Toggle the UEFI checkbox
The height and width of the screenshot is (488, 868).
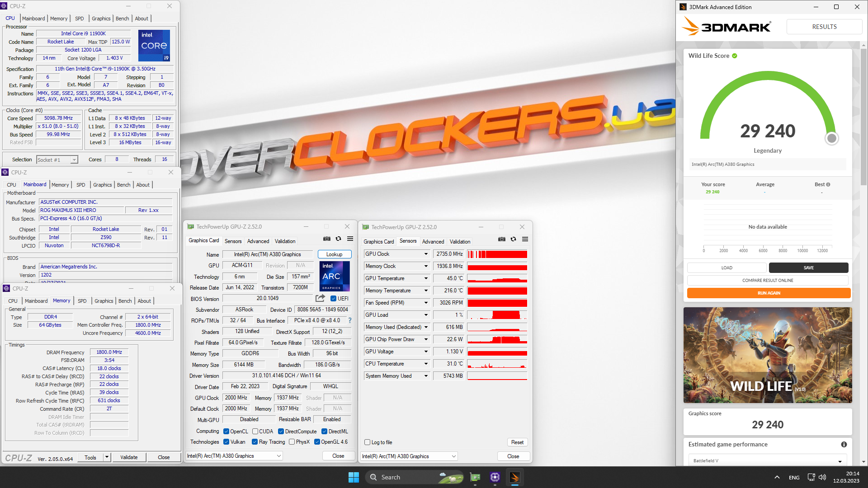333,299
